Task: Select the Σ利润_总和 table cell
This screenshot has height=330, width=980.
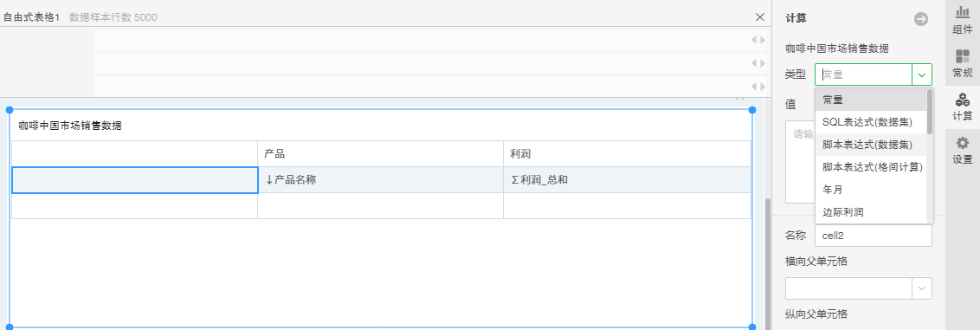Action: coord(627,180)
